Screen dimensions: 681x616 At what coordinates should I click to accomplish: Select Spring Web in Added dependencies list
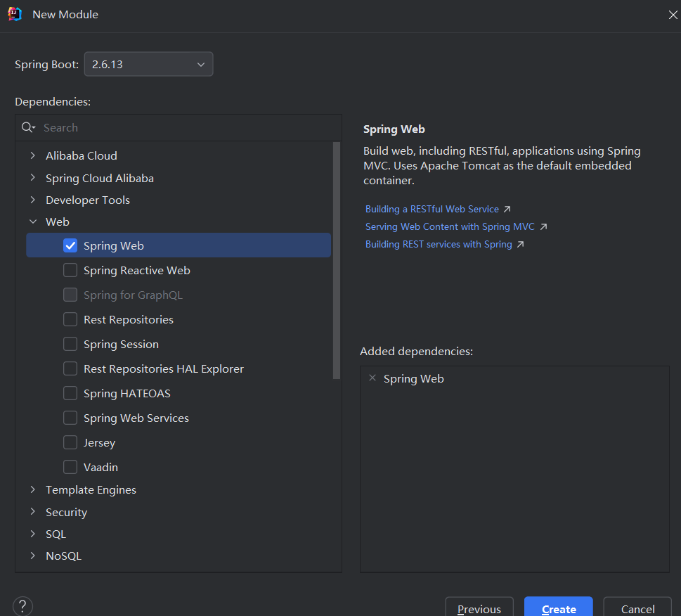pos(413,379)
